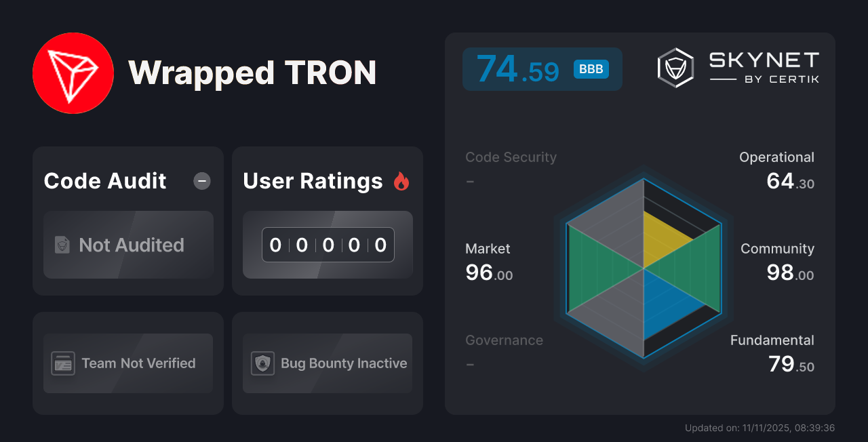The image size is (868, 442).
Task: Open the Code Audit section
Action: (x=104, y=180)
